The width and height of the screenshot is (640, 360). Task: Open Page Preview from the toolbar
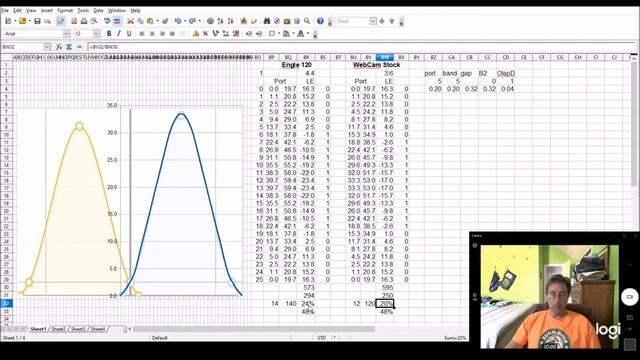coord(94,21)
